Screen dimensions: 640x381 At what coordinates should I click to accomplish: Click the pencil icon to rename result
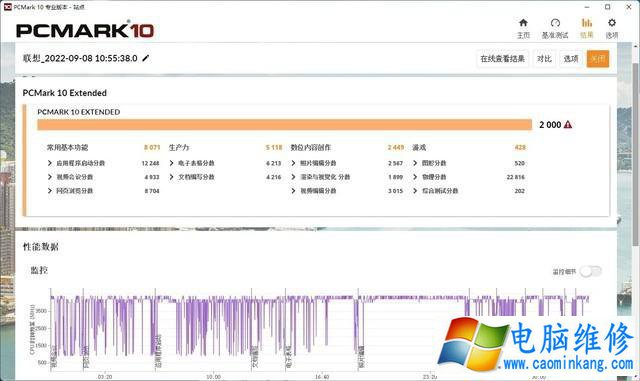[x=145, y=58]
